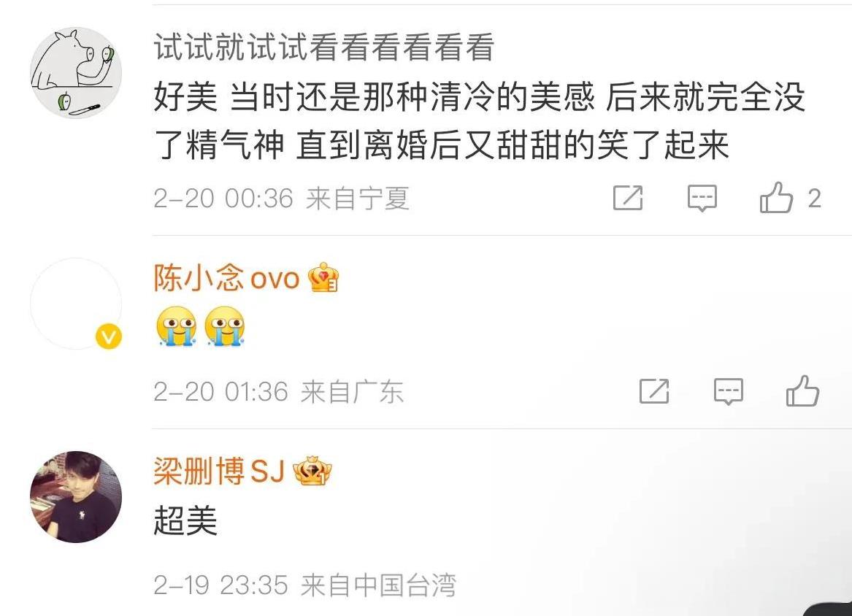Open the pig cartoon avatar profile
This screenshot has width=852, height=616.
(76, 73)
